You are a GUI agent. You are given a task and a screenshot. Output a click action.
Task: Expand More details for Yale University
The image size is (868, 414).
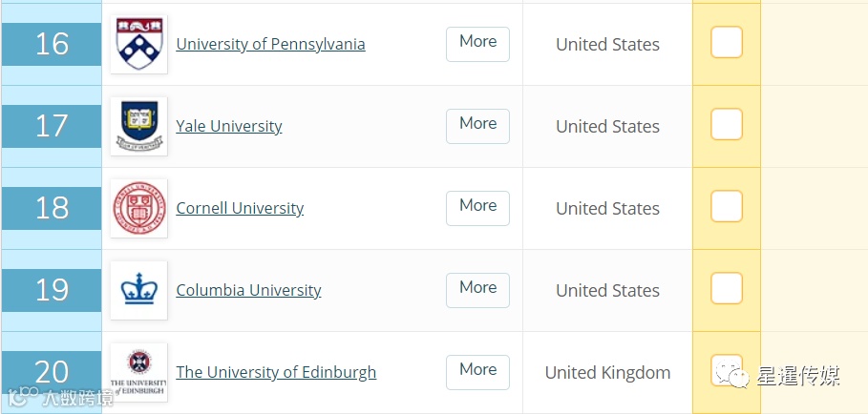pos(477,126)
